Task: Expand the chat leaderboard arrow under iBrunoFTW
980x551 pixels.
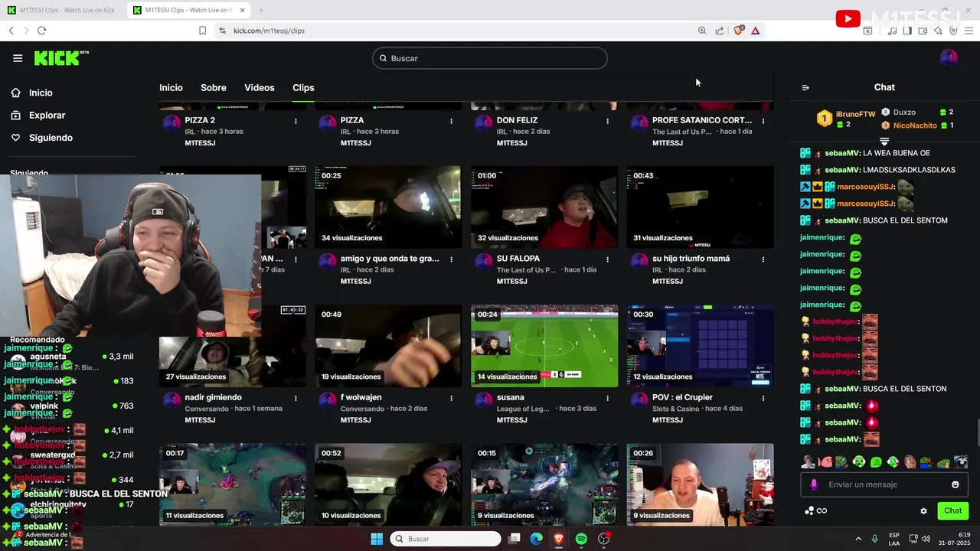Action: [x=884, y=142]
